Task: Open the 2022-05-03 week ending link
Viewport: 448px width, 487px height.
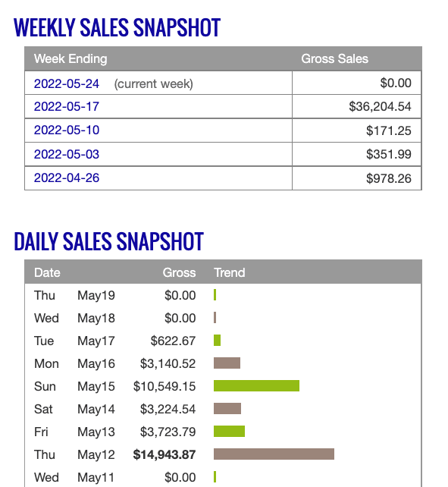Action: pos(67,154)
